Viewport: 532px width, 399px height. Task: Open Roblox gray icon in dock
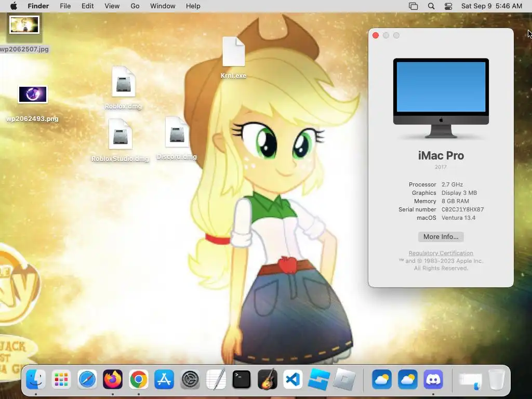344,379
